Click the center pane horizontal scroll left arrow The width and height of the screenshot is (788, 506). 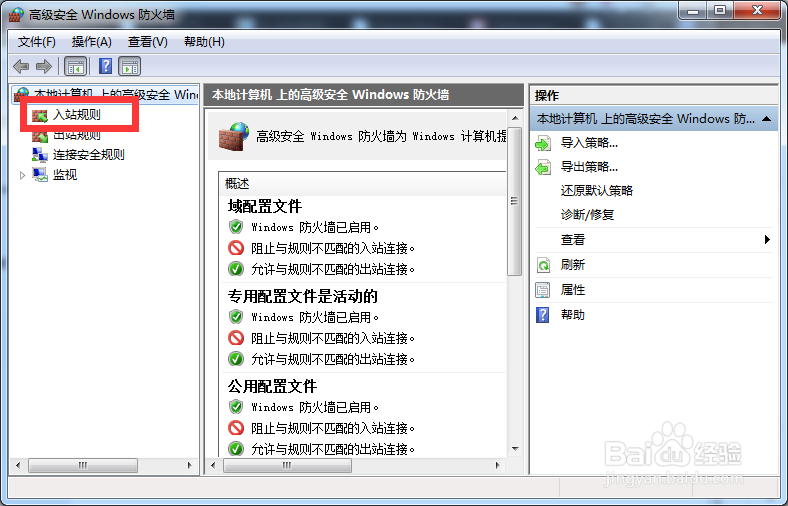point(213,465)
